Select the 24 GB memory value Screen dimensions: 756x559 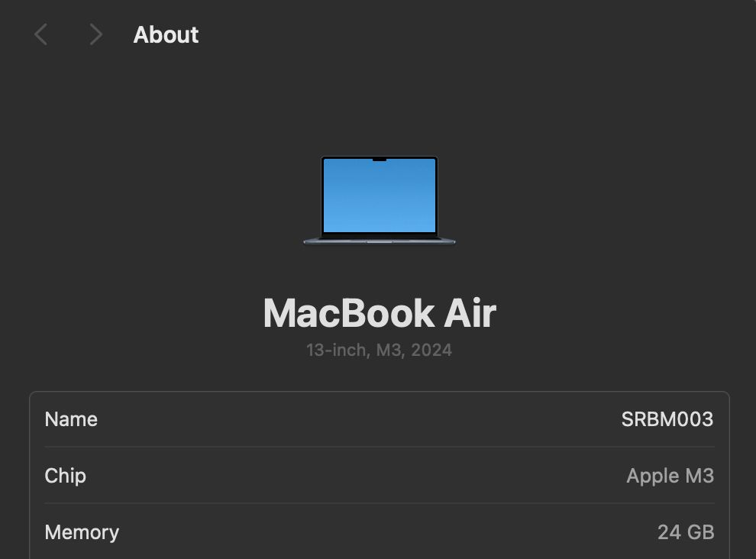tap(686, 532)
